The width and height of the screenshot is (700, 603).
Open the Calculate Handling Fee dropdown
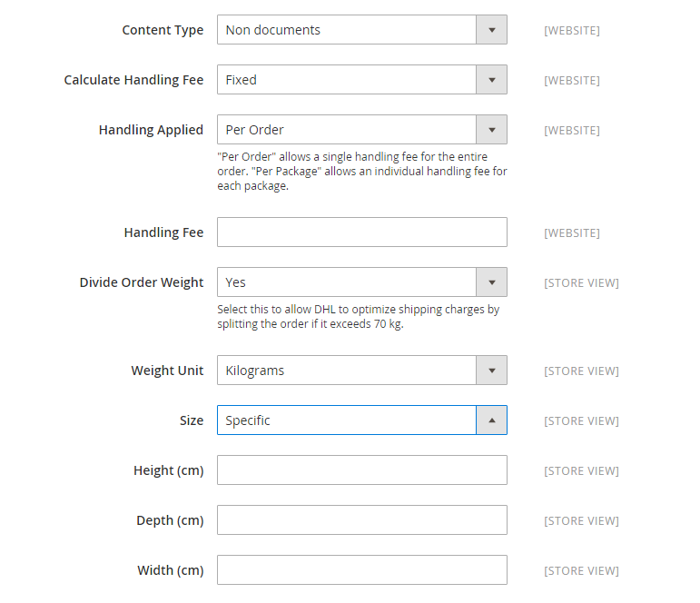(362, 80)
